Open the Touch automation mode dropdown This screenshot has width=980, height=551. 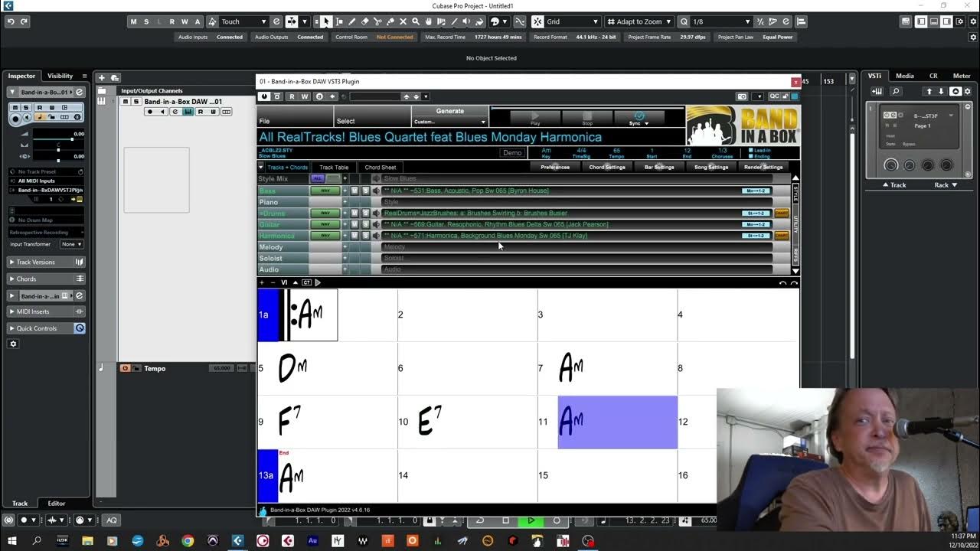point(243,21)
